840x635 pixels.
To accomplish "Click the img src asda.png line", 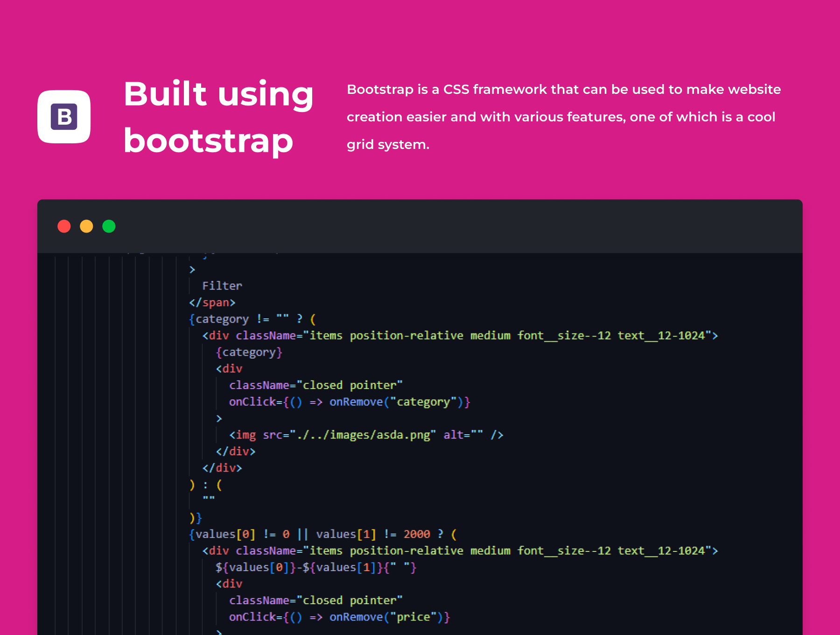I will pos(366,435).
